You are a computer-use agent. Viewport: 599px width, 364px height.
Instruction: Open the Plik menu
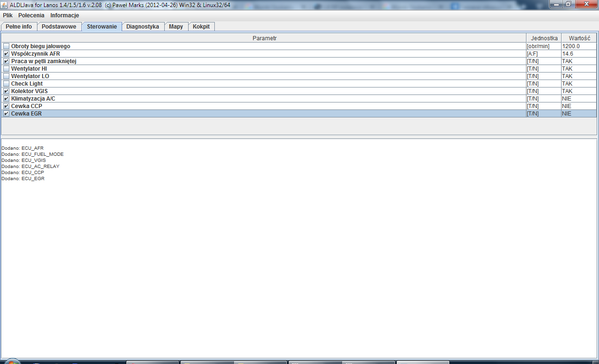7,15
